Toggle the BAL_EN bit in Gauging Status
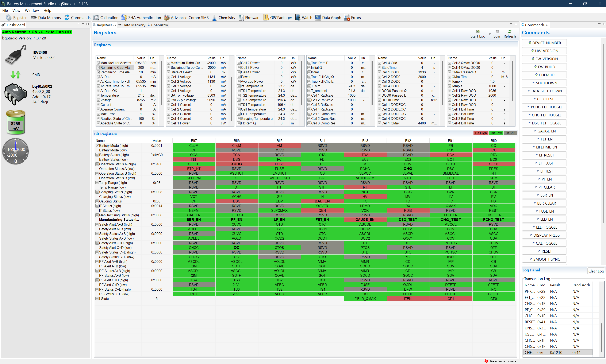 coord(322,201)
